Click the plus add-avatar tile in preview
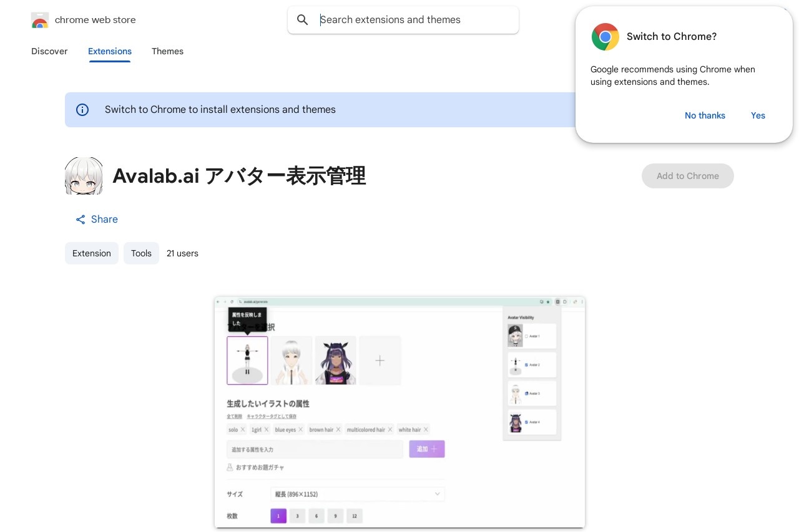This screenshot has width=799, height=532. (x=380, y=360)
